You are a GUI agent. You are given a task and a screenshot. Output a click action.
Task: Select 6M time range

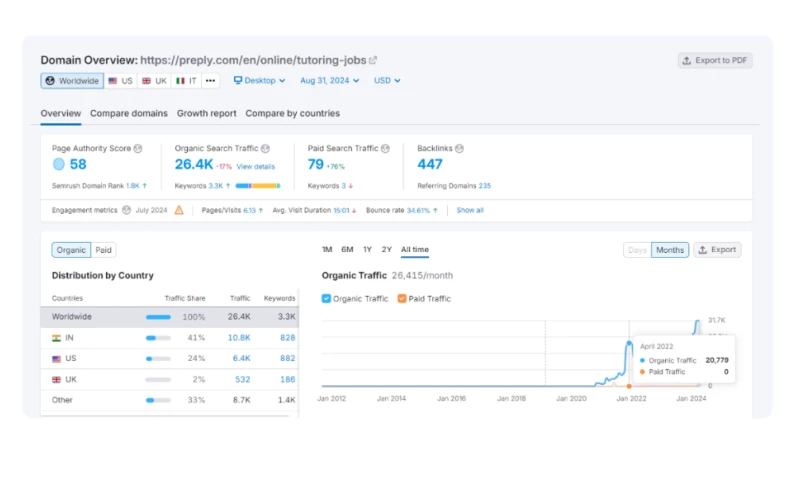[347, 249]
